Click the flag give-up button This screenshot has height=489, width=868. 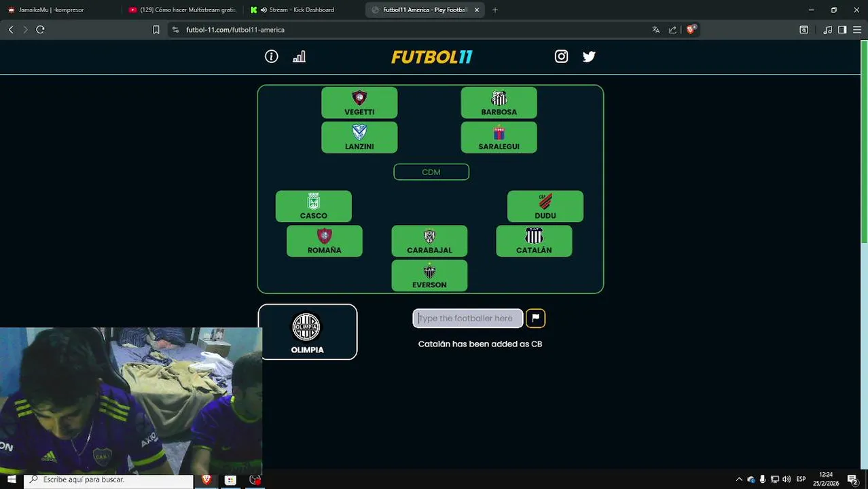[535, 318]
